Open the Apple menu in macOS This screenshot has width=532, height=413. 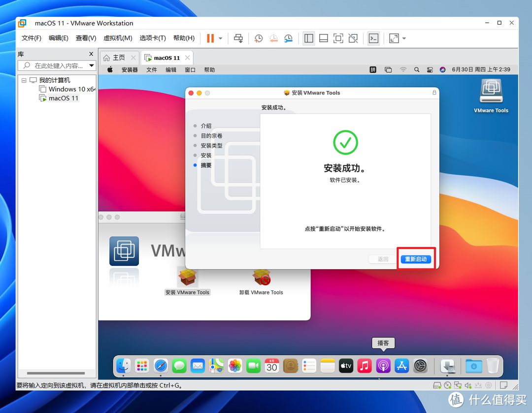[110, 69]
